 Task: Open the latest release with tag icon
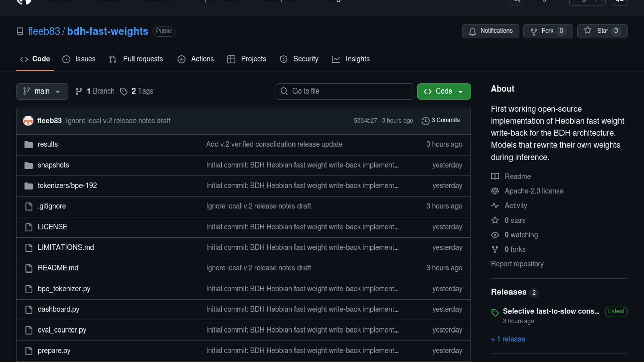(x=551, y=311)
